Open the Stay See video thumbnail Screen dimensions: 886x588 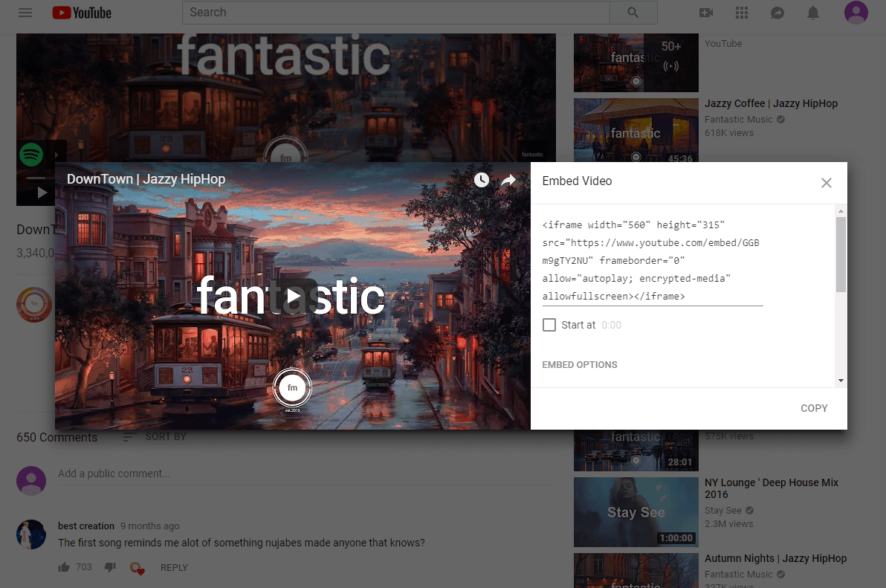pyautogui.click(x=636, y=511)
